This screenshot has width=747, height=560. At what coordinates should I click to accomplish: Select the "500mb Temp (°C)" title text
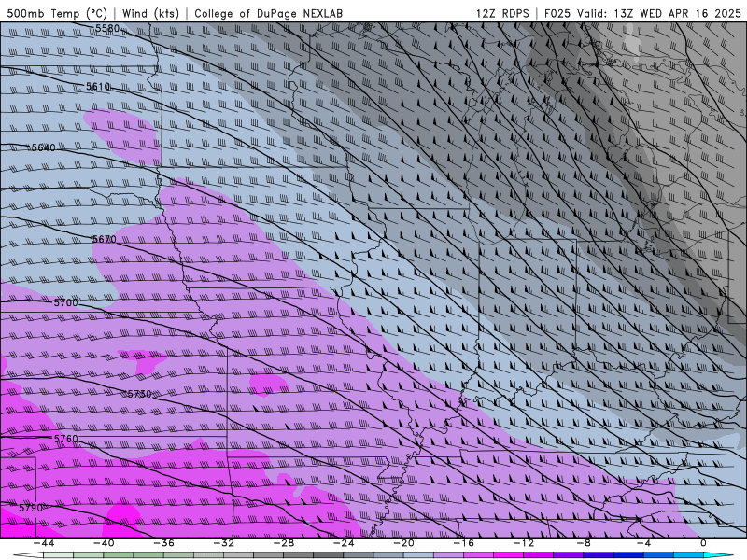coord(57,13)
